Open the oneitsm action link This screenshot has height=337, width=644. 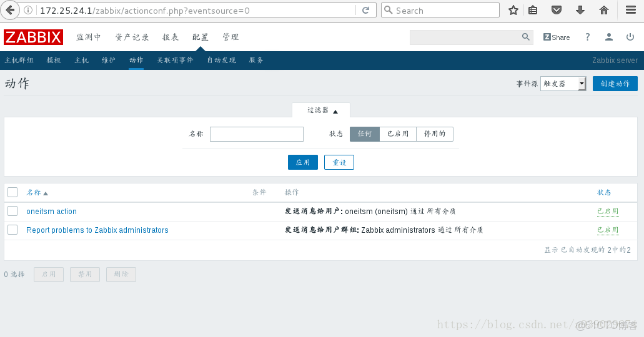tap(51, 212)
